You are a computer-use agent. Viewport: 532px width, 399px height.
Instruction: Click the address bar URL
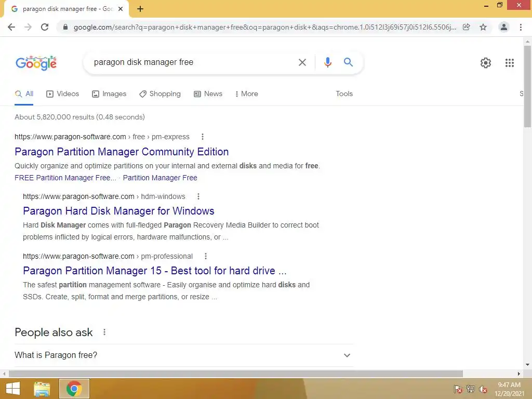pyautogui.click(x=264, y=27)
